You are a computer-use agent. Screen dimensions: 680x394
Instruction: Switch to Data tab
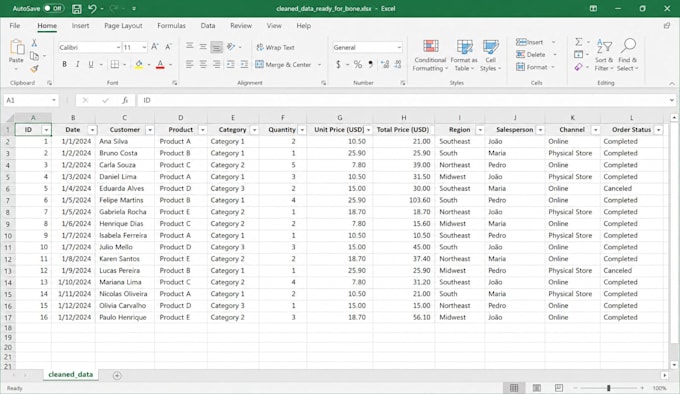point(208,26)
